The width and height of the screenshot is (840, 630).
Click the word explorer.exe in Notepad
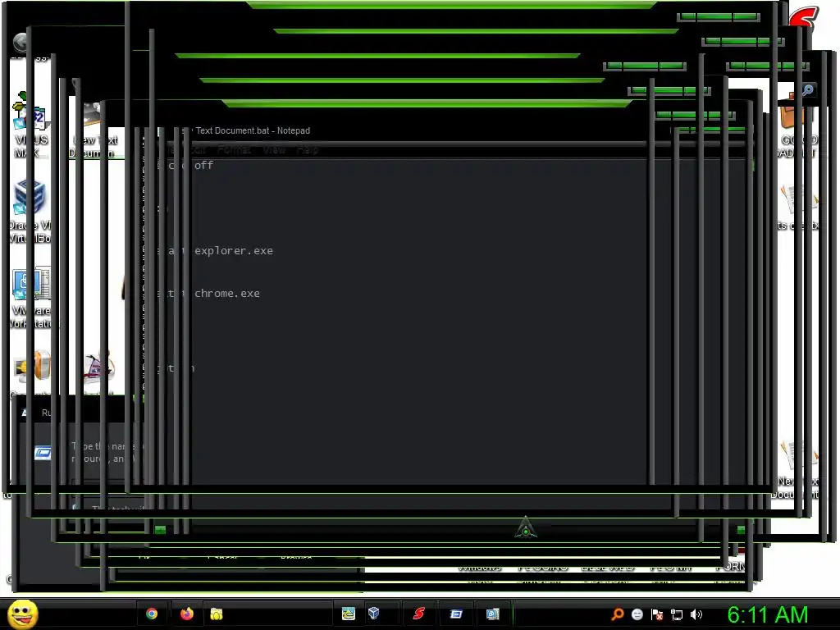point(234,251)
